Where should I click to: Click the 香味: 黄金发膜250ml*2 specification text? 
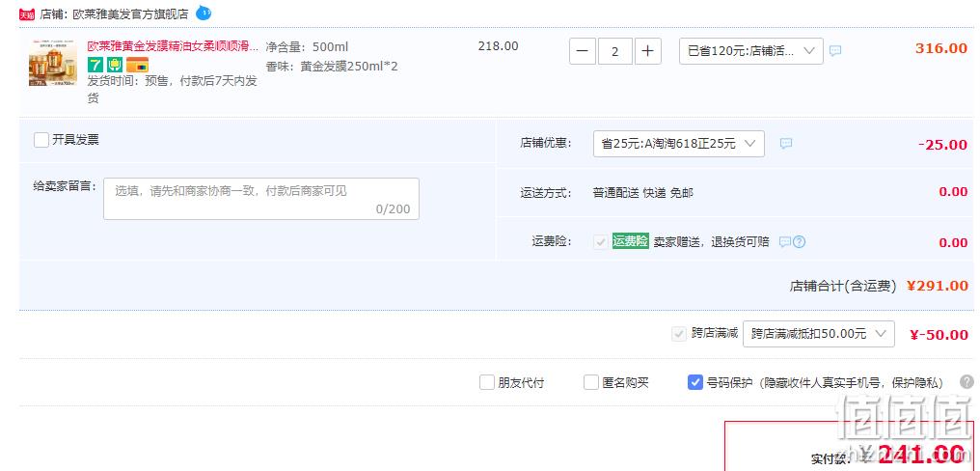point(332,67)
